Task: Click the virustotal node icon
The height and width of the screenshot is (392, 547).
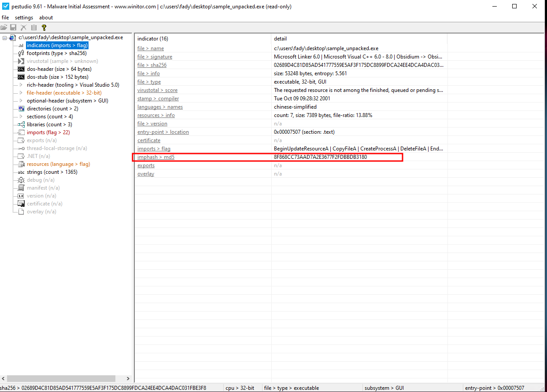Action: [x=21, y=61]
